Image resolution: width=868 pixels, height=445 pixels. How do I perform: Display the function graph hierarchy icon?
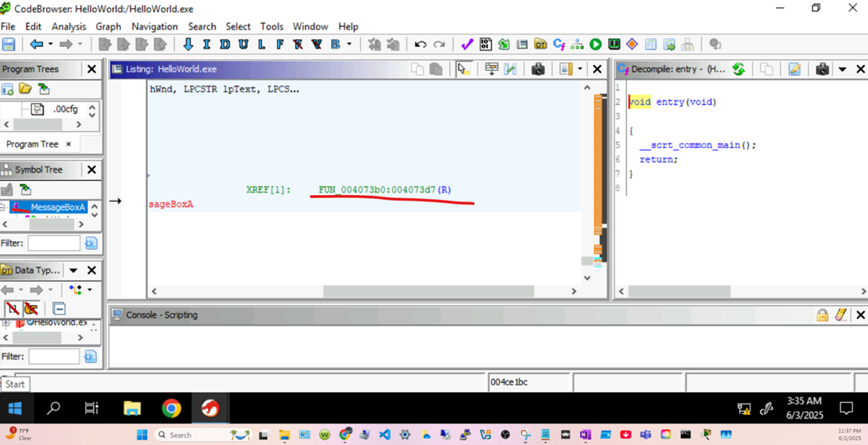(x=578, y=45)
